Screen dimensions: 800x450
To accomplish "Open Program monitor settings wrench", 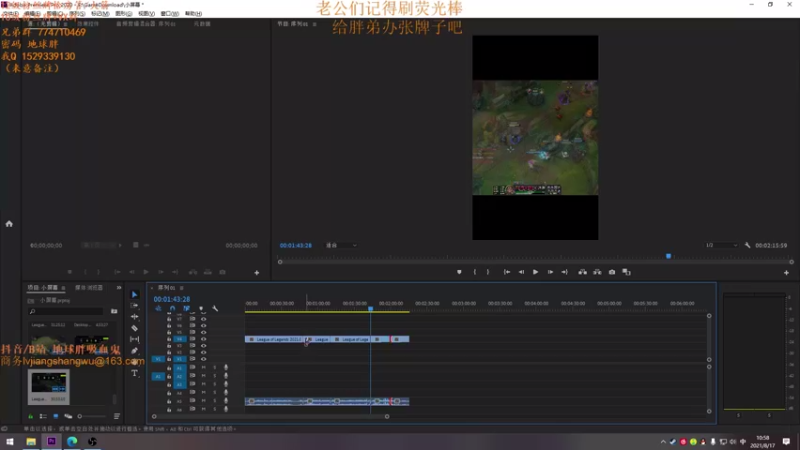I will pos(747,245).
